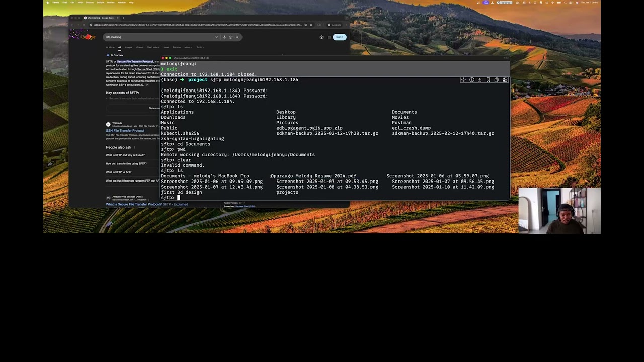
Task: Switch to the News search tab
Action: (166, 47)
